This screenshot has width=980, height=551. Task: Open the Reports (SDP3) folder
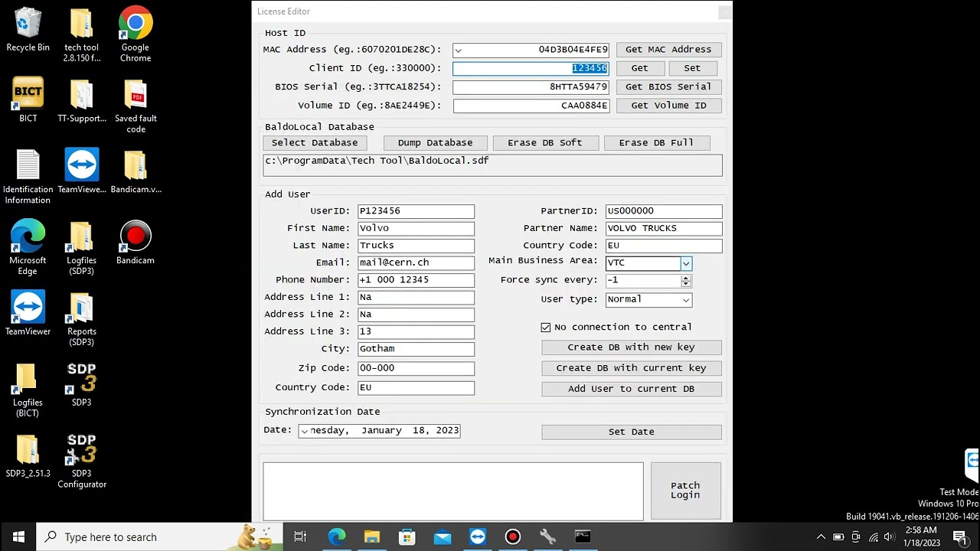pos(82,319)
